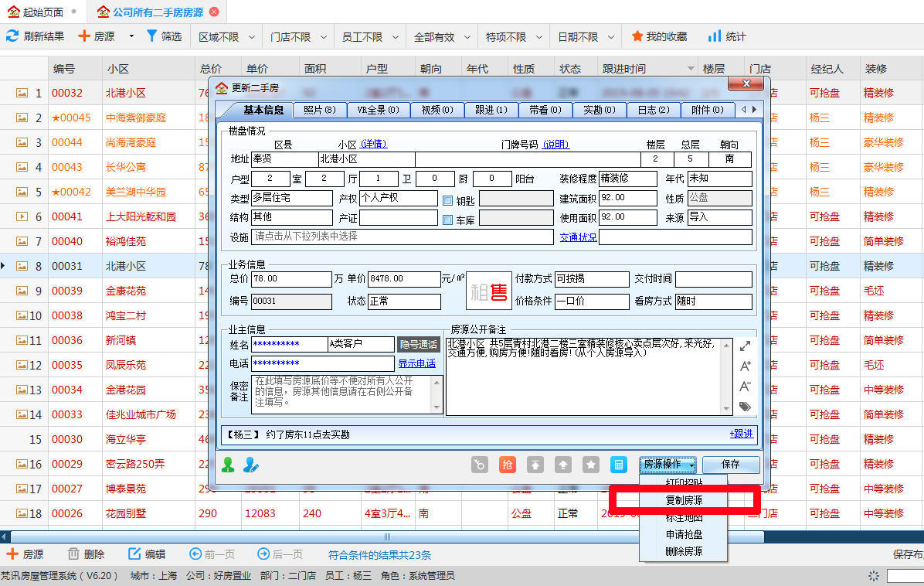Click the 保存 save button
Image resolution: width=924 pixels, height=586 pixels.
click(x=730, y=465)
